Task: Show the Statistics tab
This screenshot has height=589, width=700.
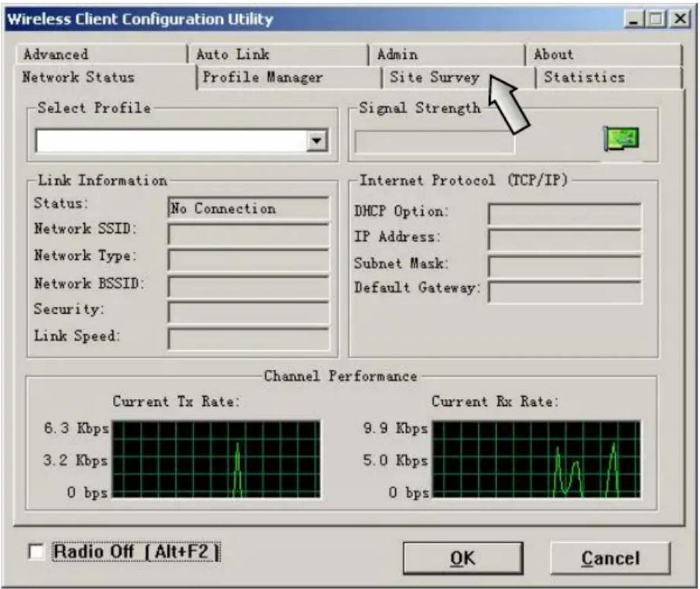Action: [x=610, y=78]
